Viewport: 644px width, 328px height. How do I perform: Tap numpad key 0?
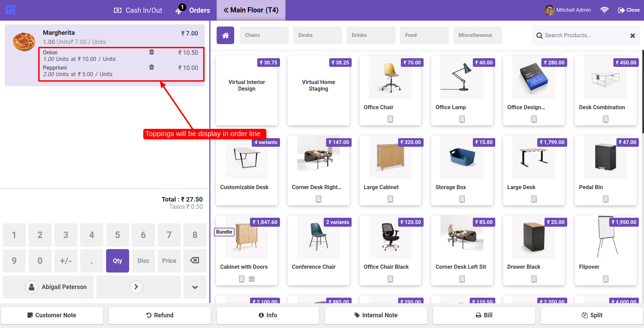(40, 261)
